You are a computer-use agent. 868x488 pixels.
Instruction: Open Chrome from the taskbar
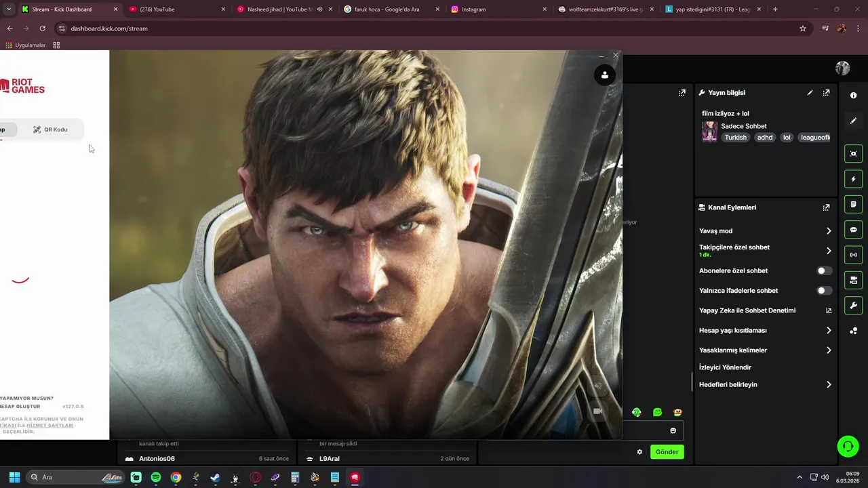[176, 477]
